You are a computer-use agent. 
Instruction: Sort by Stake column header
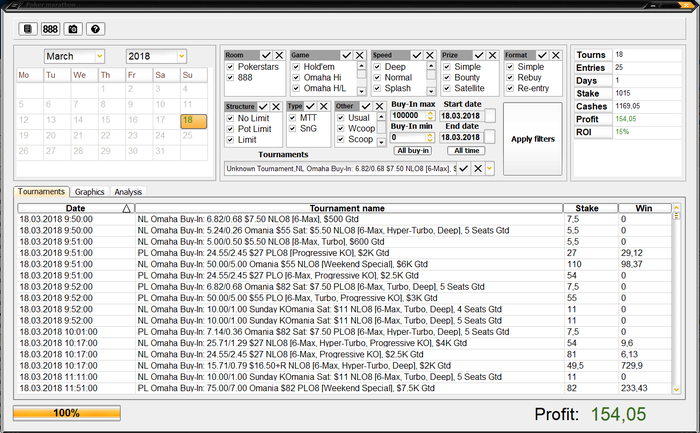tap(591, 208)
